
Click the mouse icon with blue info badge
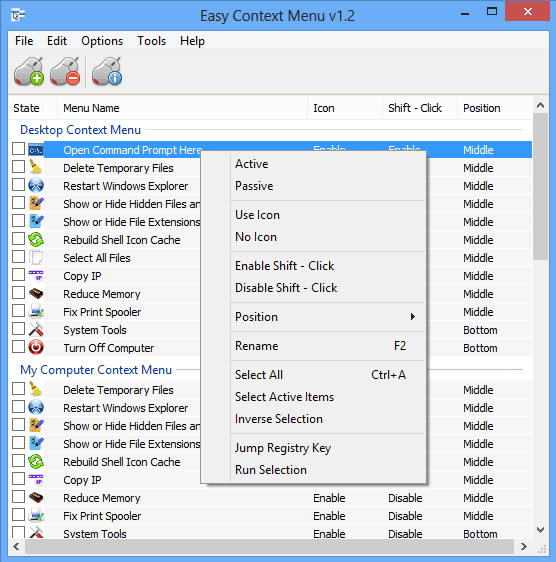pyautogui.click(x=107, y=71)
